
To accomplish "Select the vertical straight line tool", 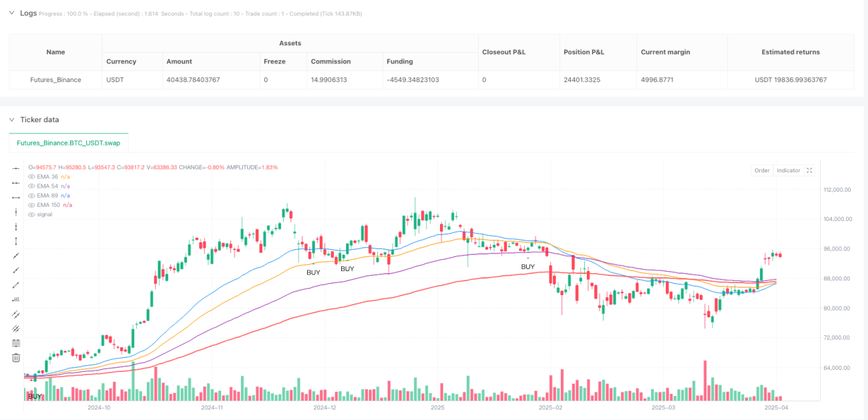I will click(16, 212).
